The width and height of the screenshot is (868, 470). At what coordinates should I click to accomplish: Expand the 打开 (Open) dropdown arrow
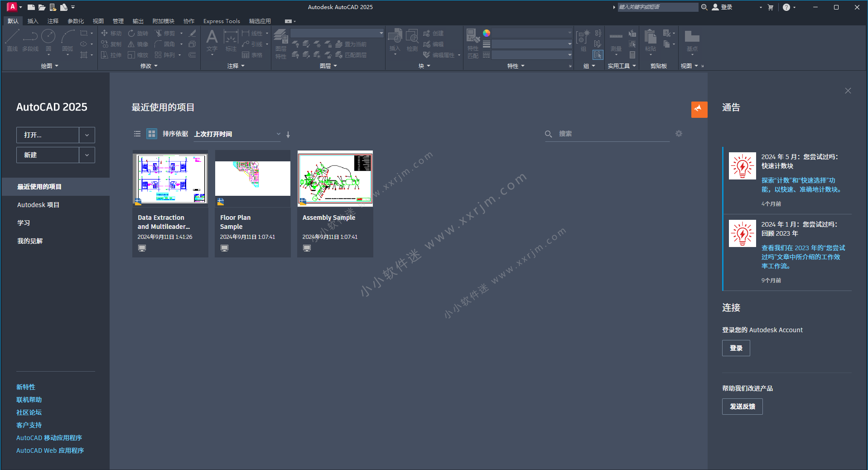tap(87, 135)
